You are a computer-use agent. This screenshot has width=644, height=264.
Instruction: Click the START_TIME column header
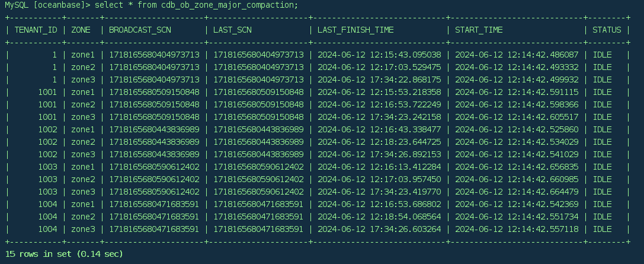point(479,30)
